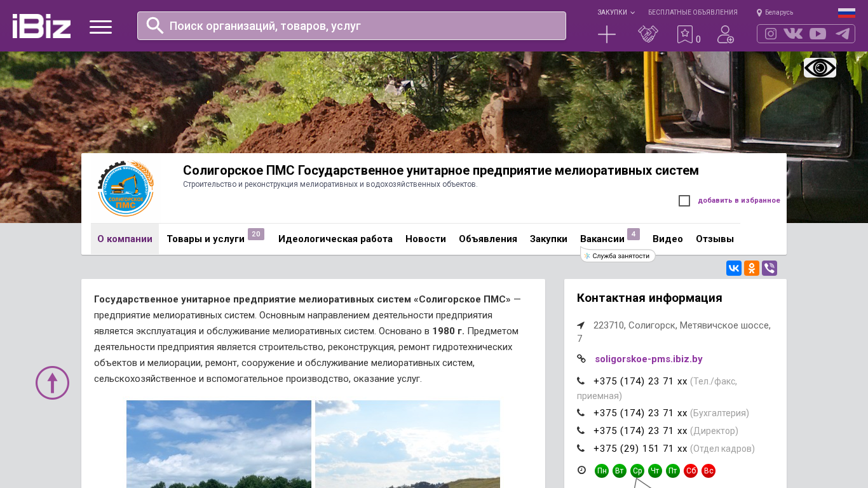Select the Вт working day badge

click(620, 471)
